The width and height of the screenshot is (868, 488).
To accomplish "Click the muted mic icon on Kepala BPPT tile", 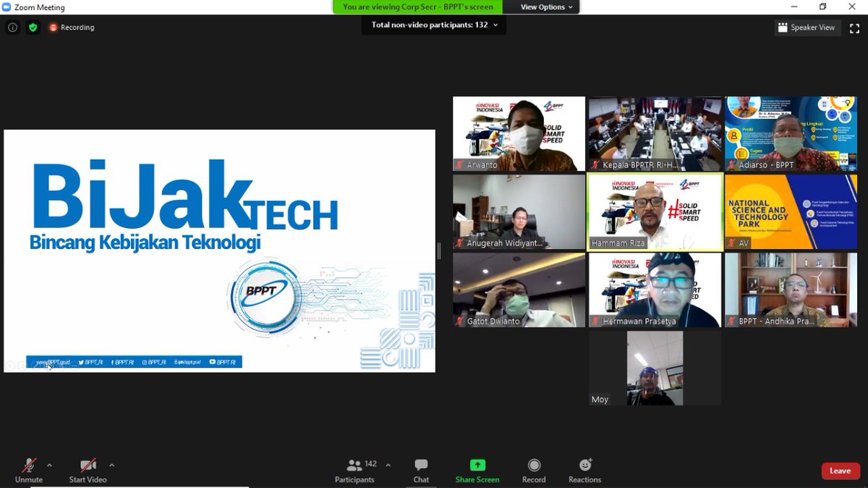I will pos(595,165).
